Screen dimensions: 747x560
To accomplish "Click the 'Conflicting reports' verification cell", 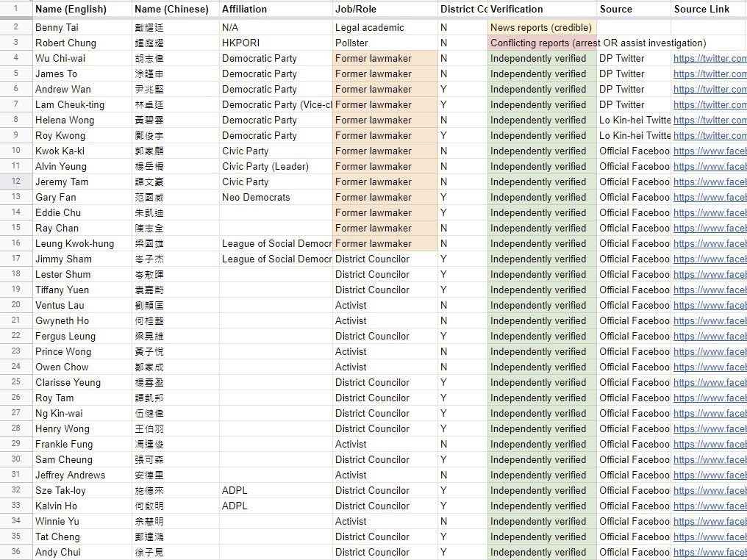I will coord(542,43).
